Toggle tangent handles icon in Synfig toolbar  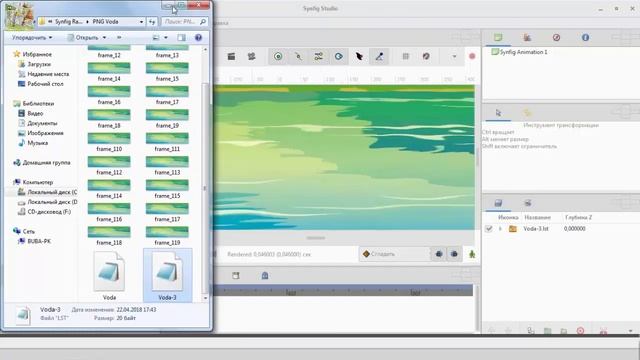point(318,56)
